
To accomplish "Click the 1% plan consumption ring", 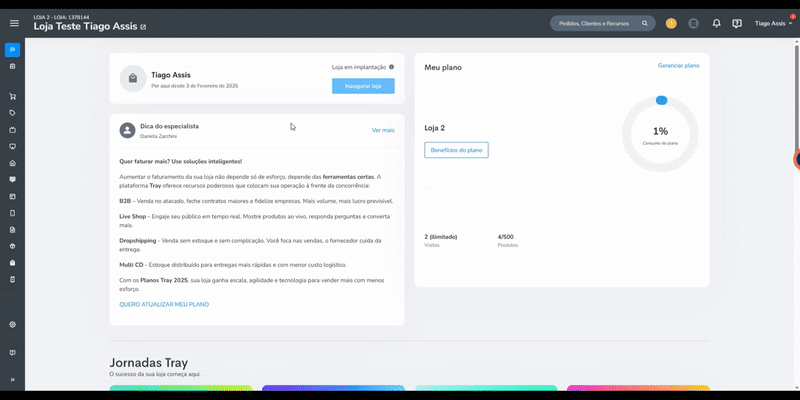I will 660,134.
